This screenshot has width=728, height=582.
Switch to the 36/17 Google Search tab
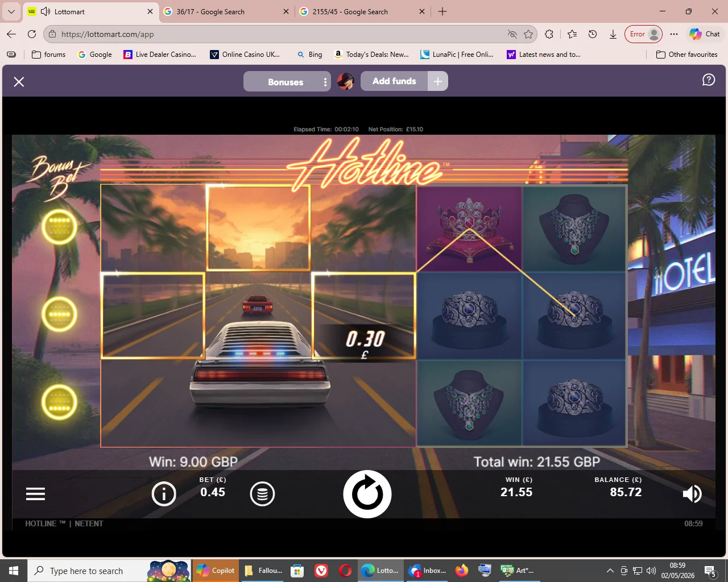227,11
